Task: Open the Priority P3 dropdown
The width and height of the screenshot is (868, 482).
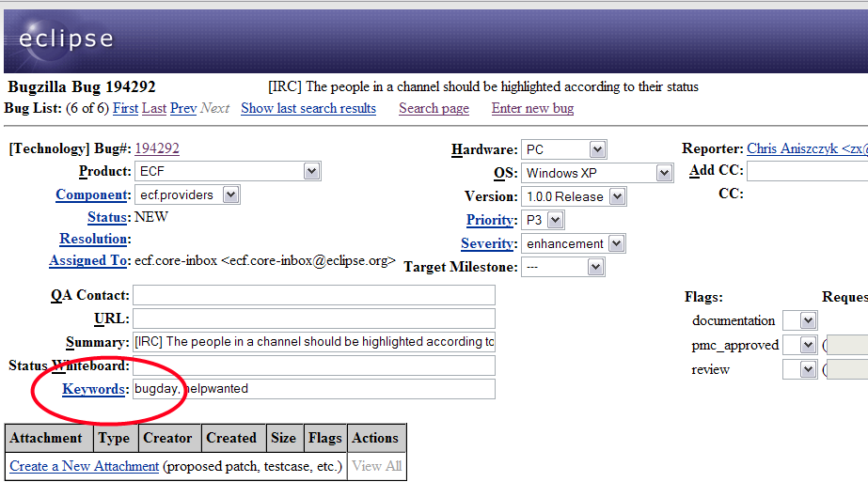Action: click(543, 220)
